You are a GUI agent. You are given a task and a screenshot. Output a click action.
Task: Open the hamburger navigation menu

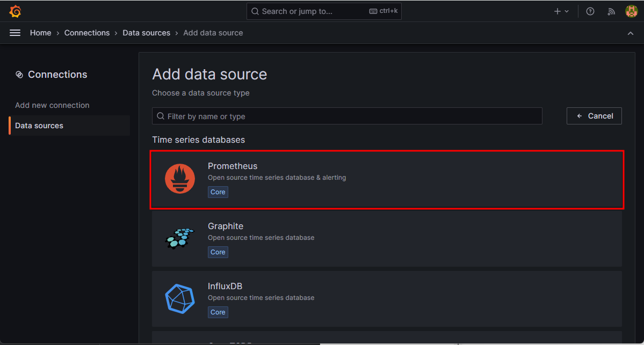tap(15, 33)
